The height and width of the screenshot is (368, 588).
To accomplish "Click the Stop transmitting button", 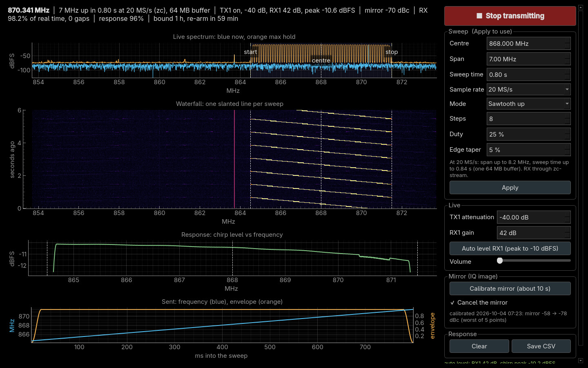I will pyautogui.click(x=510, y=16).
